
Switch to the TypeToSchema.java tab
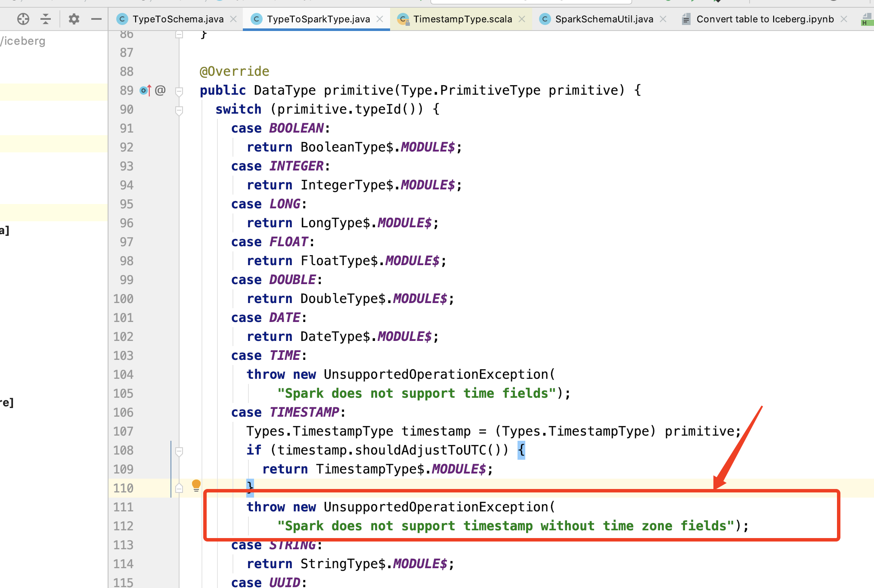tap(178, 19)
